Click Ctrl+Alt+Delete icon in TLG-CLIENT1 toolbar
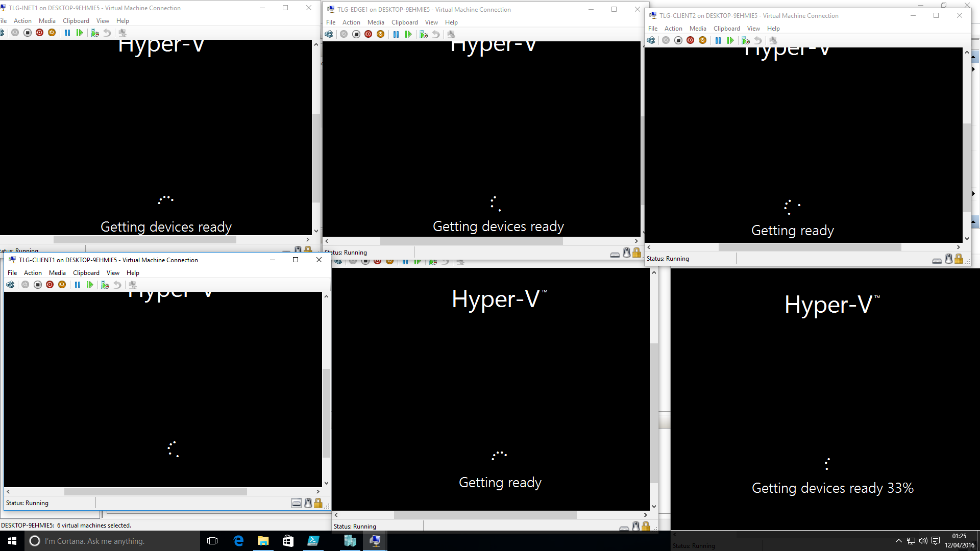 click(11, 285)
